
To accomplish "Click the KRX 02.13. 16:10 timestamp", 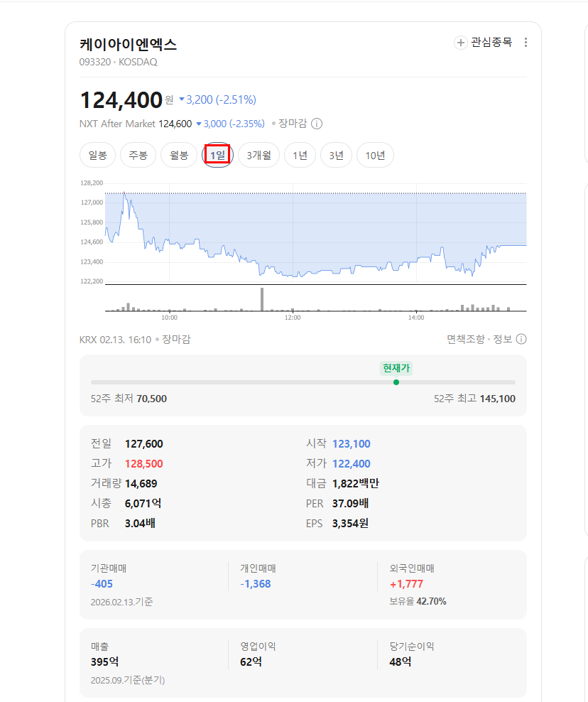I will [115, 340].
